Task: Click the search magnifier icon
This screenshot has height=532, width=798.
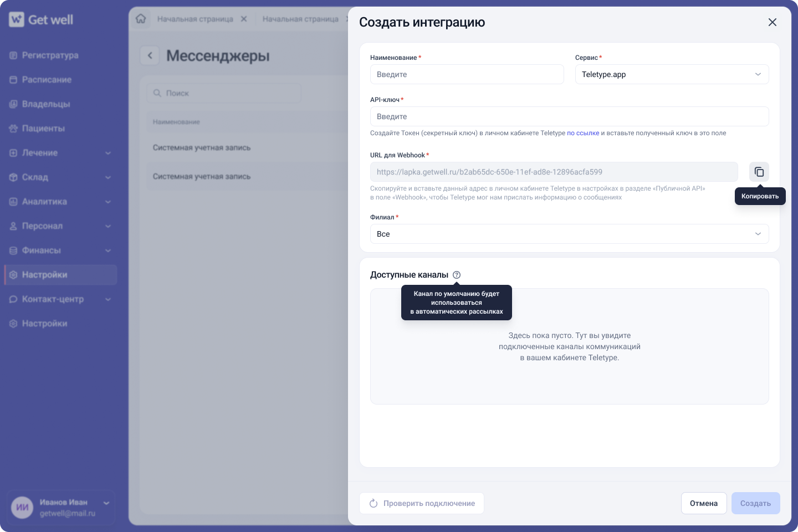Action: click(157, 93)
